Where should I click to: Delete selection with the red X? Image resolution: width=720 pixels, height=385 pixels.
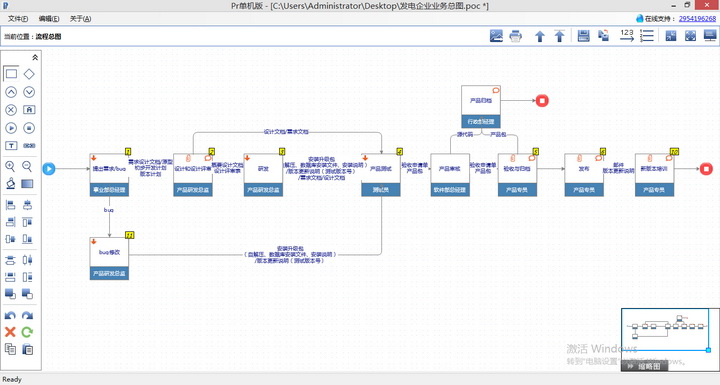tap(10, 332)
